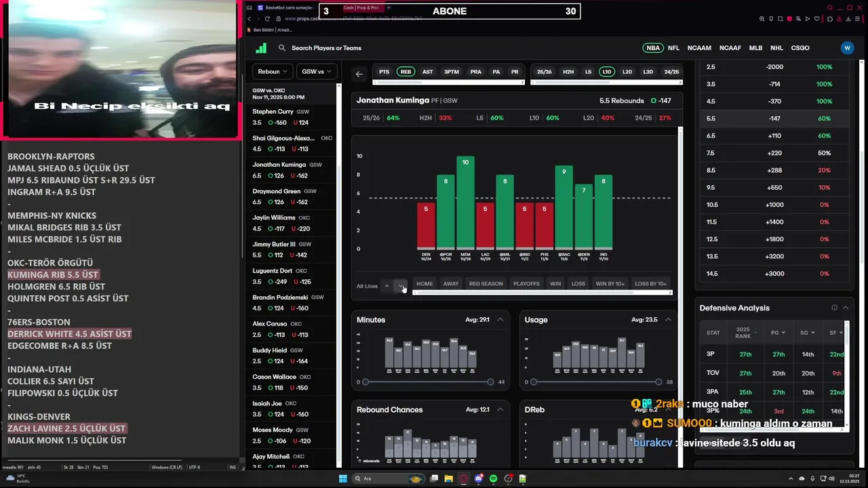Click the Defensive Analysis info icon
The width and height of the screenshot is (868, 488).
click(835, 308)
